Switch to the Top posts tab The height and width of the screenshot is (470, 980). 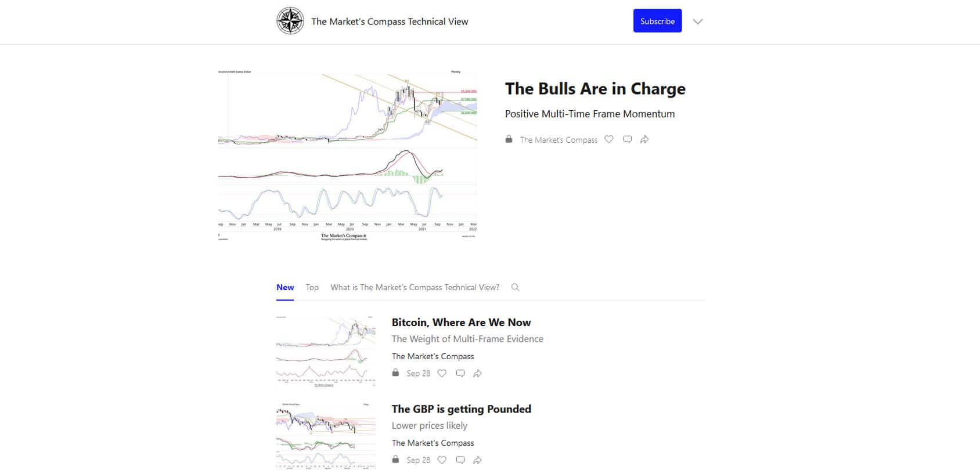pos(312,287)
